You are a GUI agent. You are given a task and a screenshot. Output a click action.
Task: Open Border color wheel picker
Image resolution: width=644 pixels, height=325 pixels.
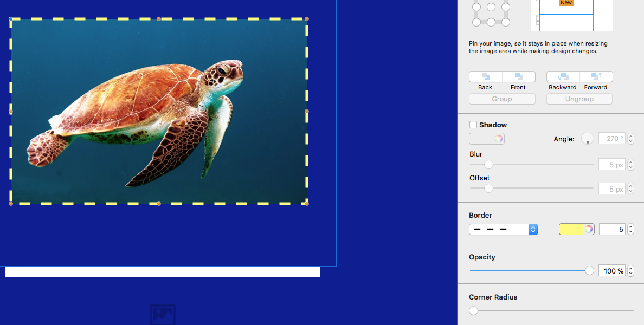pos(589,229)
